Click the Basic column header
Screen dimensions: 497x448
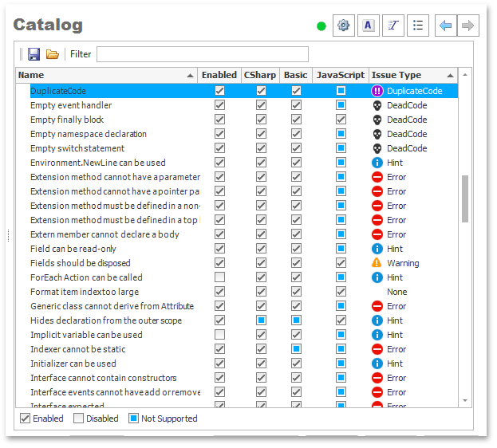(296, 76)
